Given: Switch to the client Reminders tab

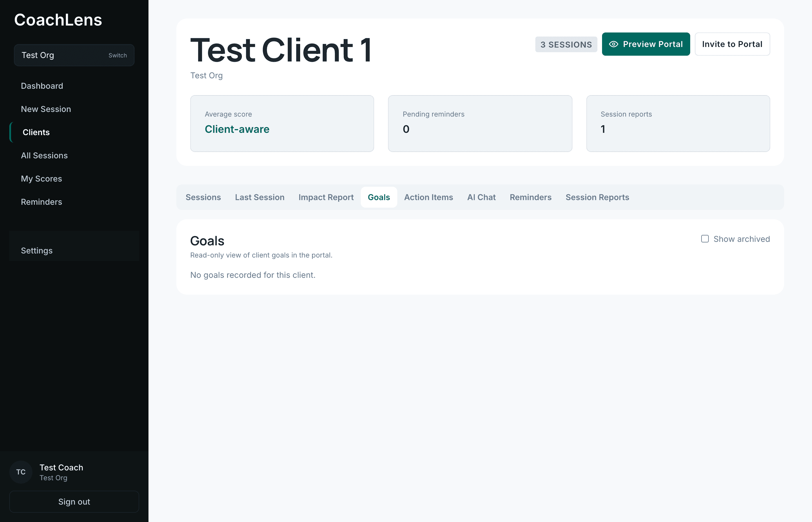Looking at the screenshot, I should point(530,197).
